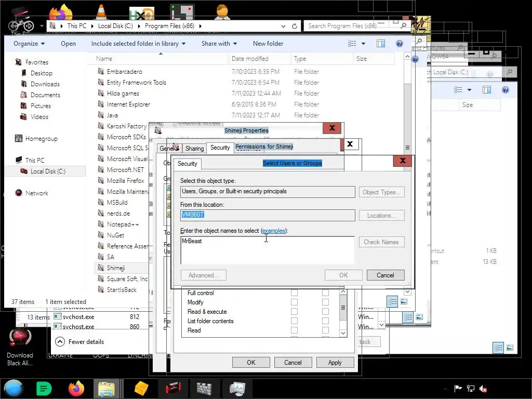Click Open in the Explorer toolbar
532x399 pixels.
(x=68, y=44)
